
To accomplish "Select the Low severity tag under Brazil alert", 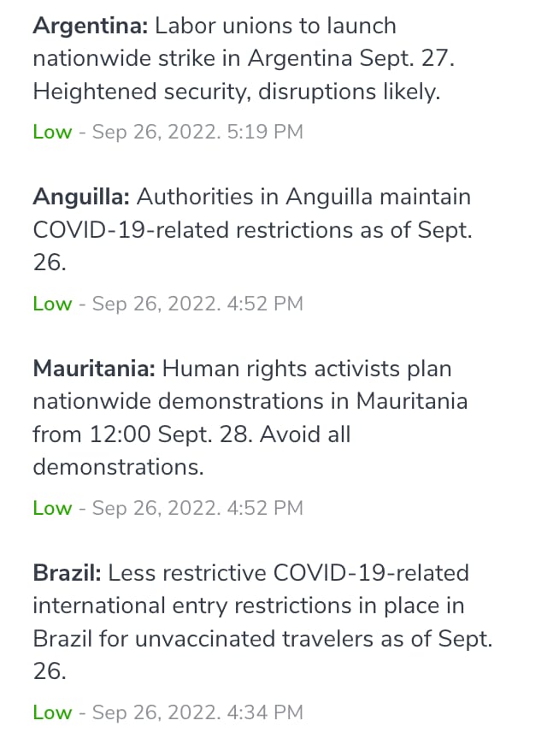I will 52,712.
